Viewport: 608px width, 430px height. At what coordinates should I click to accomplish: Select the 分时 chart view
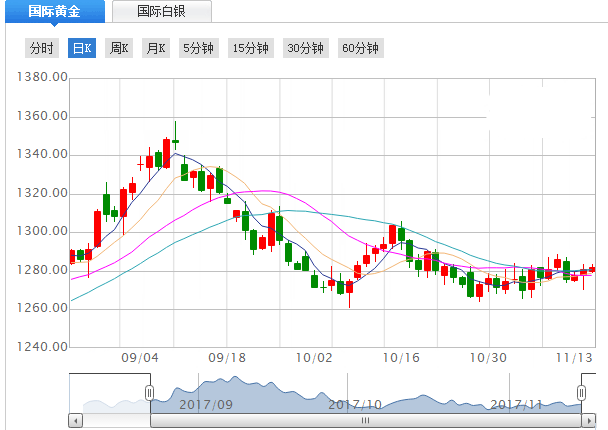click(41, 48)
